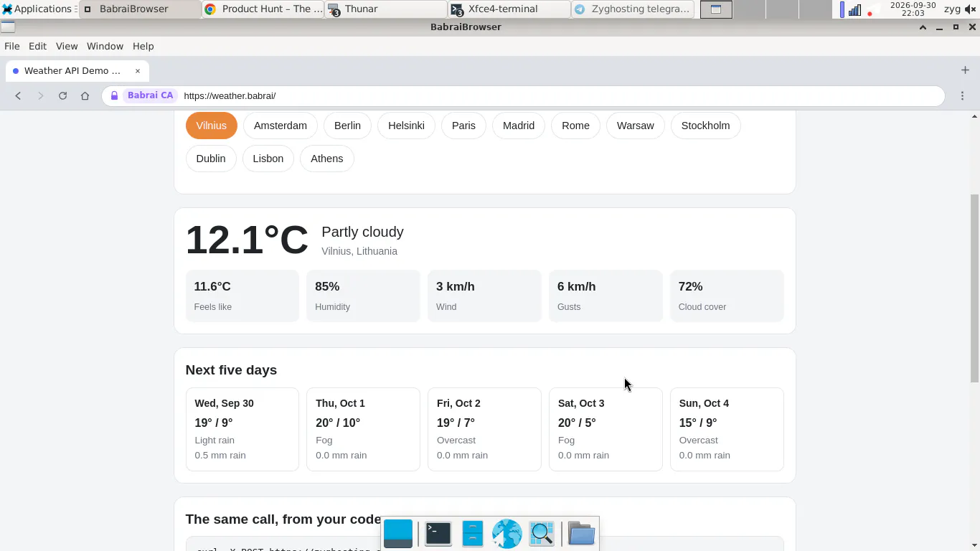Open the file manager drawer dock icon
The image size is (980, 551).
[x=472, y=533]
